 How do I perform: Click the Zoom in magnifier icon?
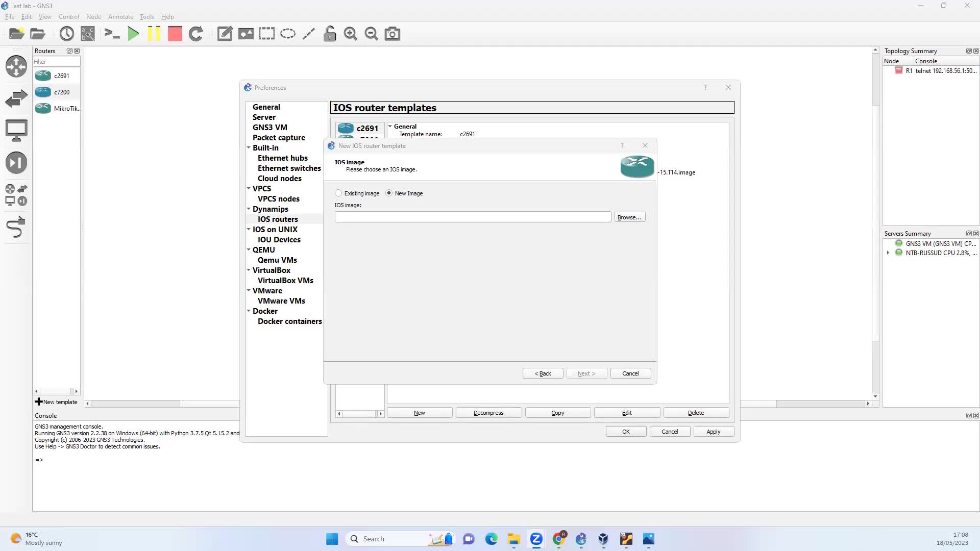350,34
